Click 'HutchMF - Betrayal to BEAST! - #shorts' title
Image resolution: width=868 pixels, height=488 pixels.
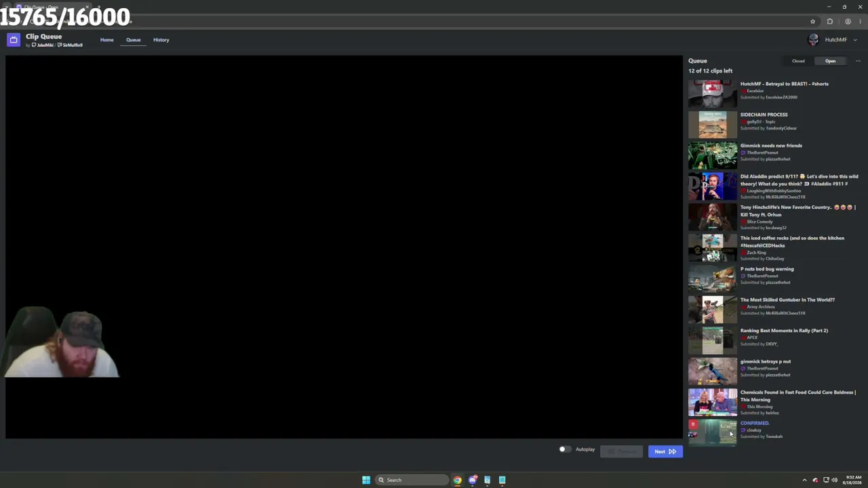[785, 84]
